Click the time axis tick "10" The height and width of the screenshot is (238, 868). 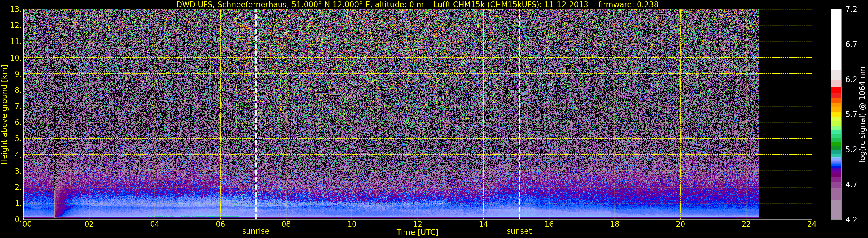pyautogui.click(x=352, y=224)
